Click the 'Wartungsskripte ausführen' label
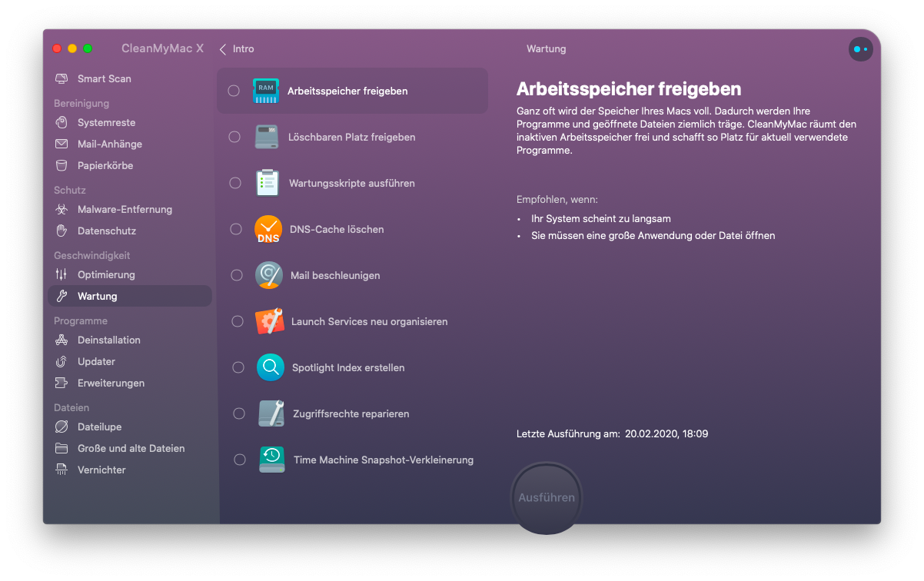 coord(352,183)
